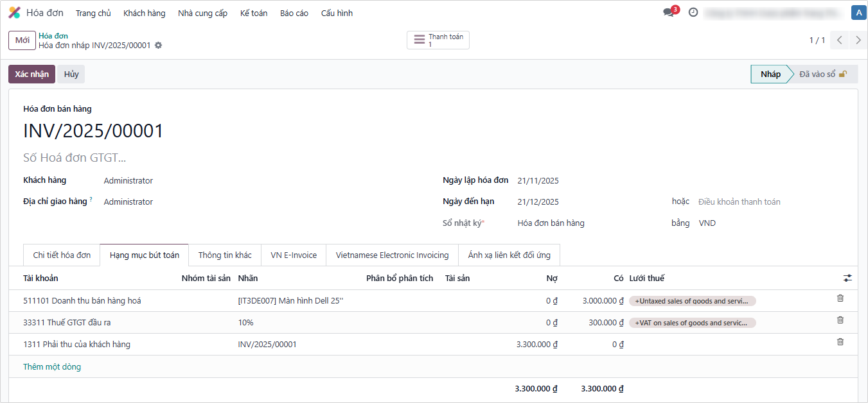Open the Báo cáo menu
The height and width of the screenshot is (403, 868).
point(294,13)
